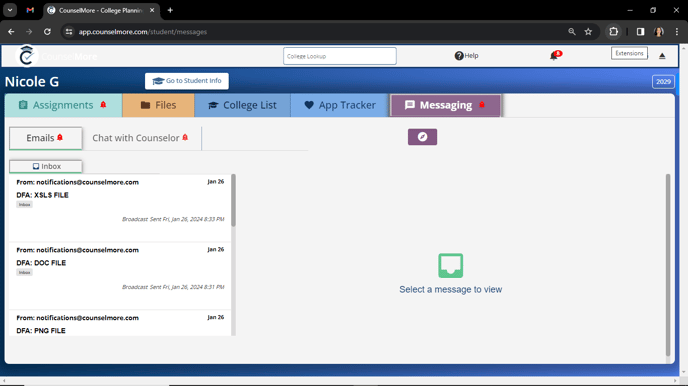Click the browser Extensions puzzle icon
688x386 pixels.
click(613, 32)
